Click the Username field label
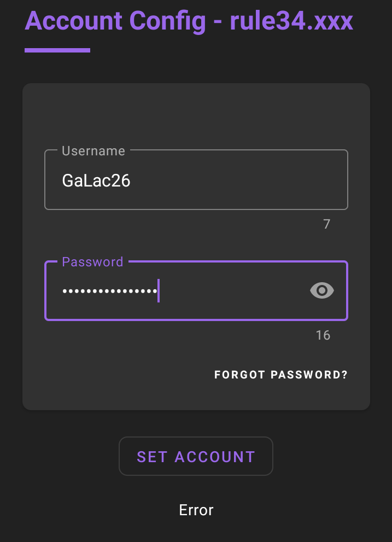The height and width of the screenshot is (542, 392). click(x=93, y=151)
